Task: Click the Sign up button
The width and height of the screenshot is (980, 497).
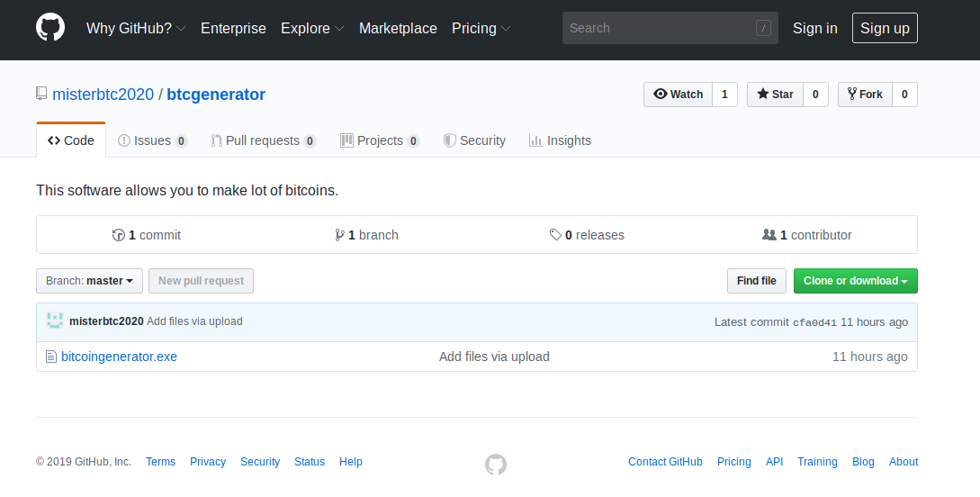Action: tap(885, 28)
